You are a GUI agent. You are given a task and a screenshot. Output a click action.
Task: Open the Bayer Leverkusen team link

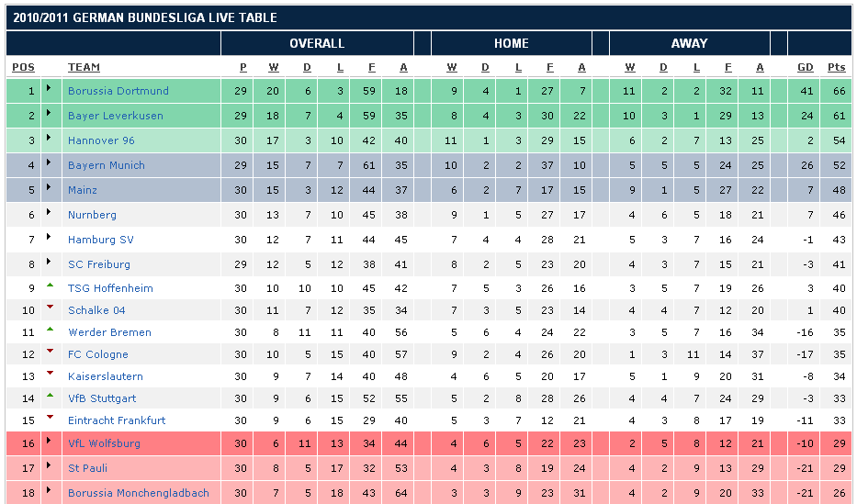tap(115, 116)
